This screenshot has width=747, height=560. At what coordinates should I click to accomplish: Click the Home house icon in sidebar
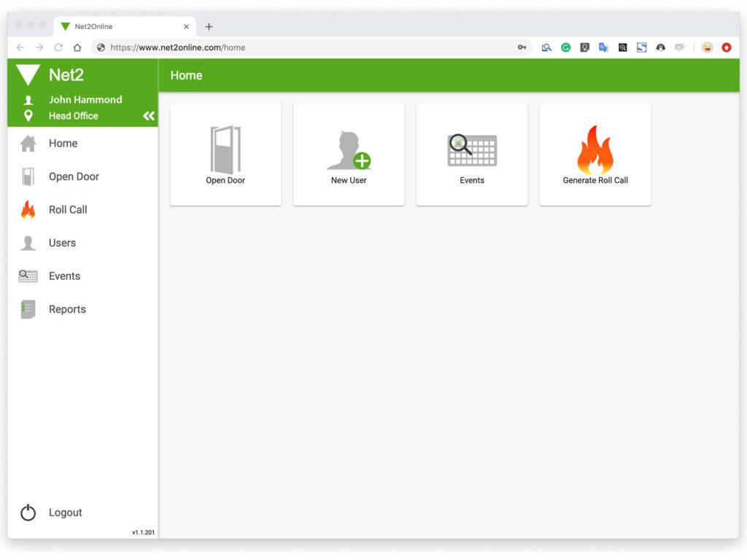tap(28, 144)
